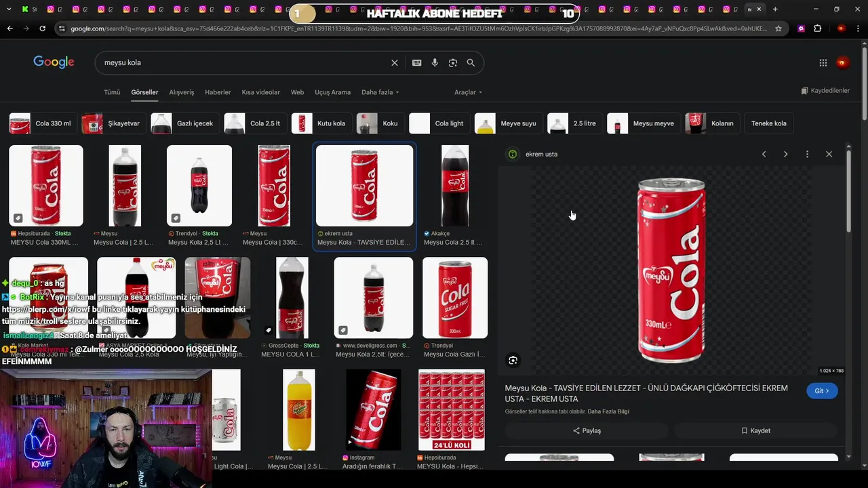The image size is (868, 488).
Task: Reload the page
Action: [x=42, y=28]
